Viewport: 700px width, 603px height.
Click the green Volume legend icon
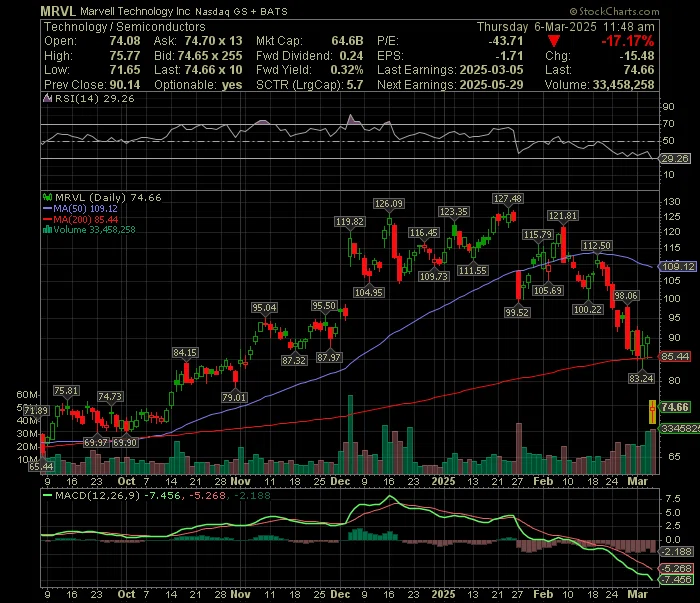tap(47, 230)
